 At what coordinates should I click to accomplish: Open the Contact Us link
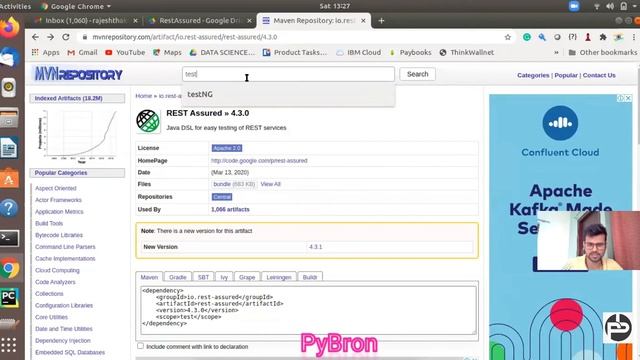[x=599, y=76]
